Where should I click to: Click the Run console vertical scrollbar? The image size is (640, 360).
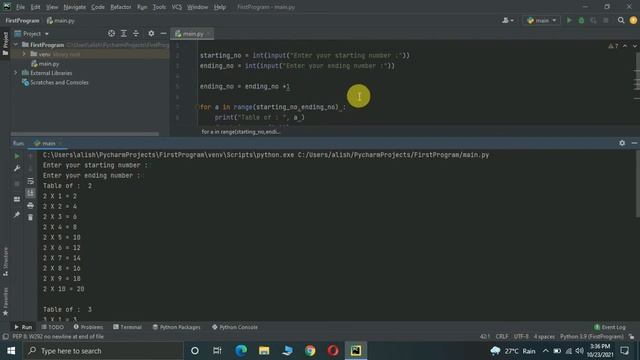tap(637, 184)
